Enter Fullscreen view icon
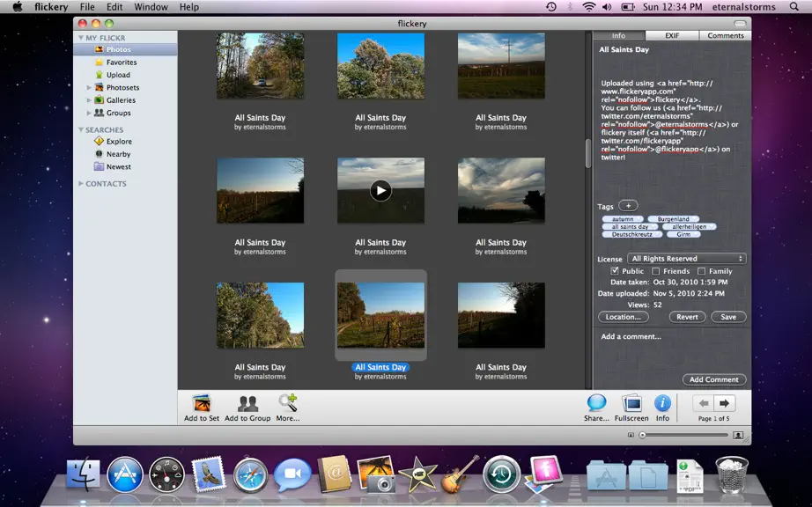812x507 pixels. click(631, 403)
